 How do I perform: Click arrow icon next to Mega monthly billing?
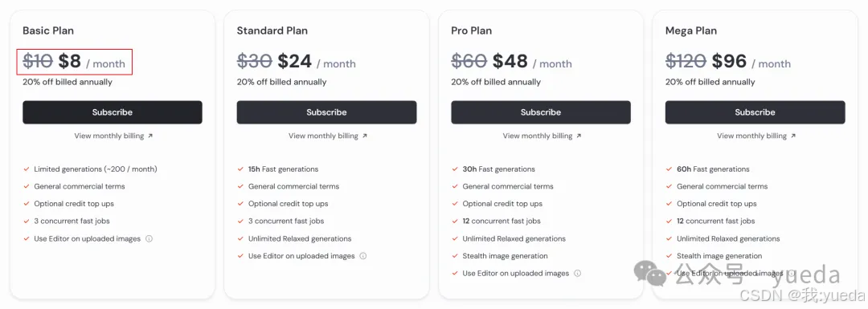(792, 136)
